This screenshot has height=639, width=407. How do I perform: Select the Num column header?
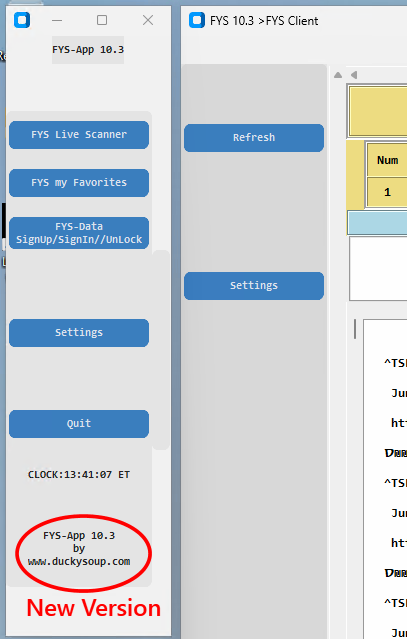point(387,160)
